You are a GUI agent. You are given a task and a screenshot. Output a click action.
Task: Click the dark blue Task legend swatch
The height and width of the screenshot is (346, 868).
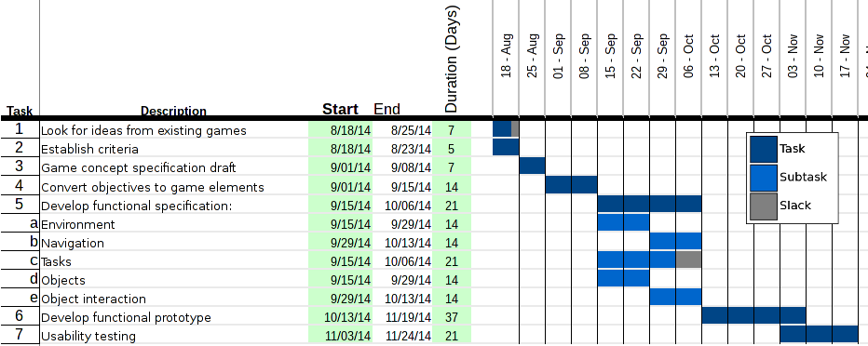coord(764,149)
